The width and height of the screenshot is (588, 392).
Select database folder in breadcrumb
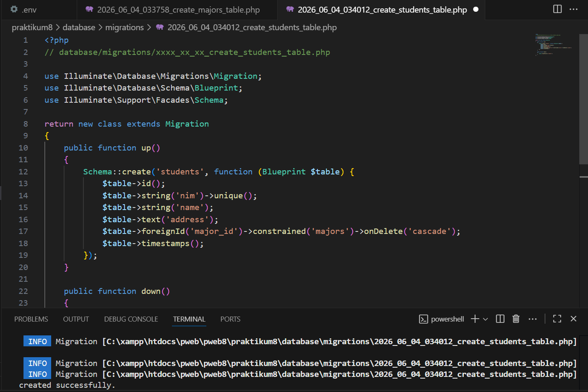pyautogui.click(x=79, y=27)
